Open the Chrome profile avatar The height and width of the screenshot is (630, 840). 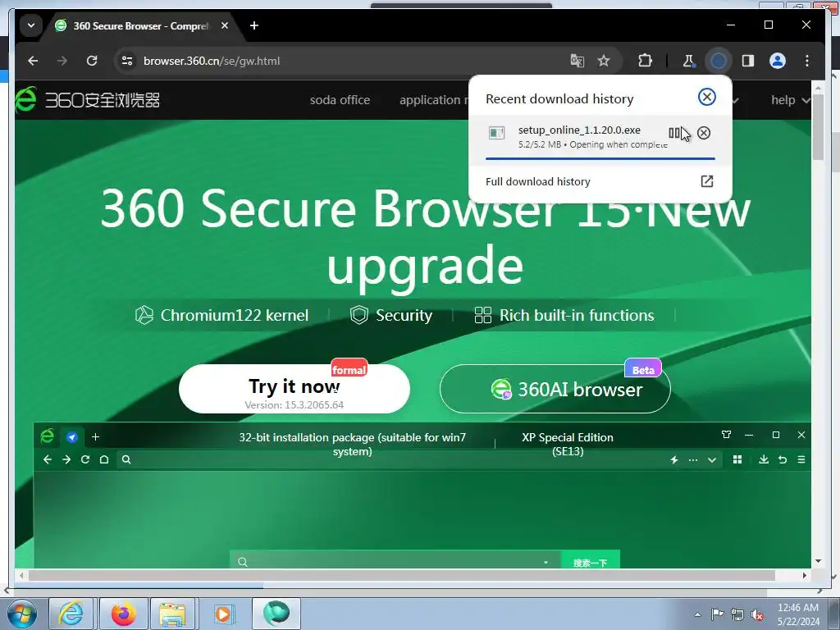click(778, 61)
